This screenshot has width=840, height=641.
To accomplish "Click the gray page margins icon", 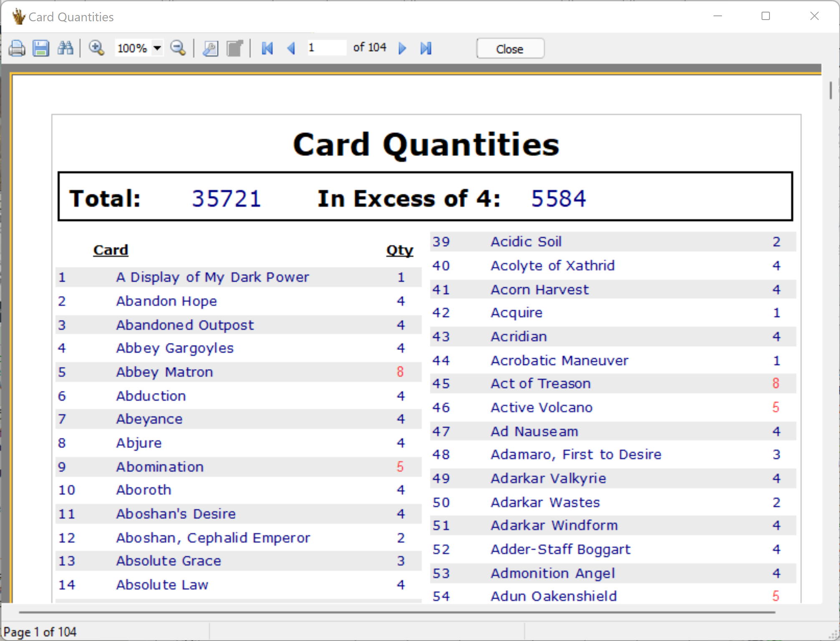I will point(235,48).
